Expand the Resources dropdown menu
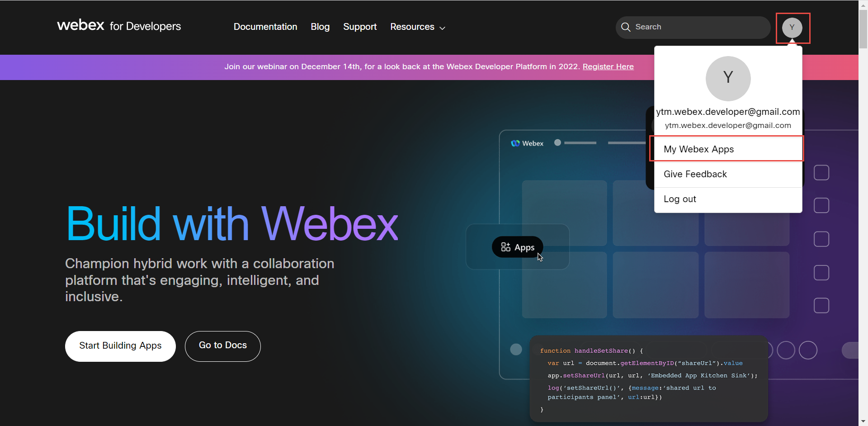This screenshot has height=426, width=868. click(417, 27)
